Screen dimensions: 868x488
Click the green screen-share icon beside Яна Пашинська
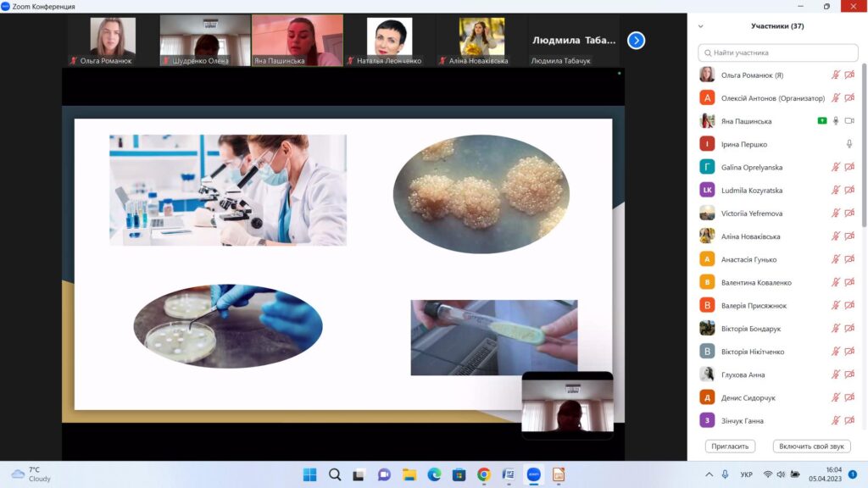click(x=821, y=121)
